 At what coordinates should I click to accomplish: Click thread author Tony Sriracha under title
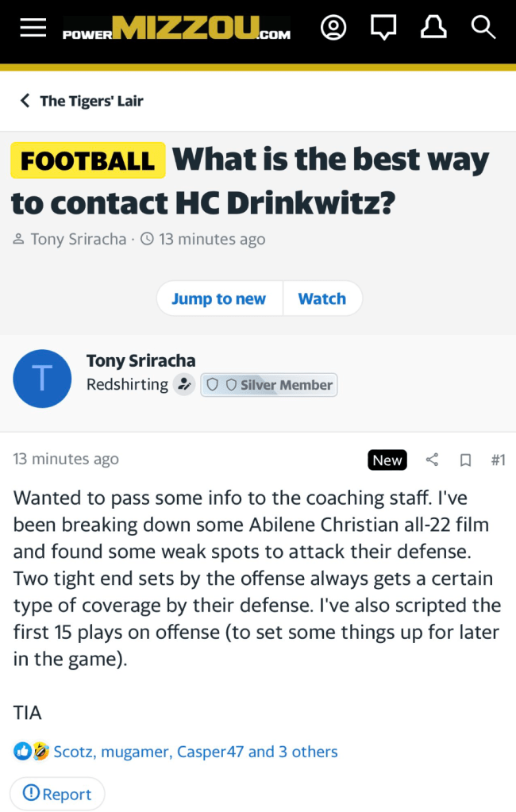pyautogui.click(x=78, y=239)
